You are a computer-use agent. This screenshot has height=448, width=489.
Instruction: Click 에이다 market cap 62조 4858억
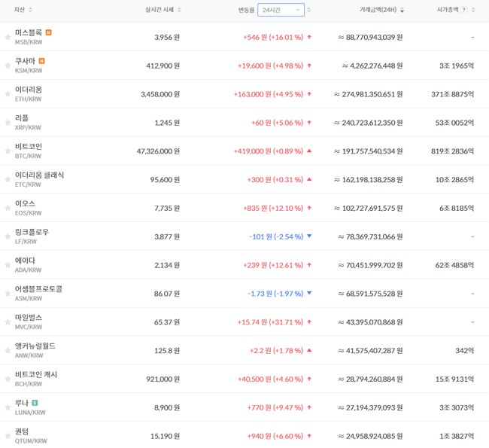pyautogui.click(x=454, y=265)
